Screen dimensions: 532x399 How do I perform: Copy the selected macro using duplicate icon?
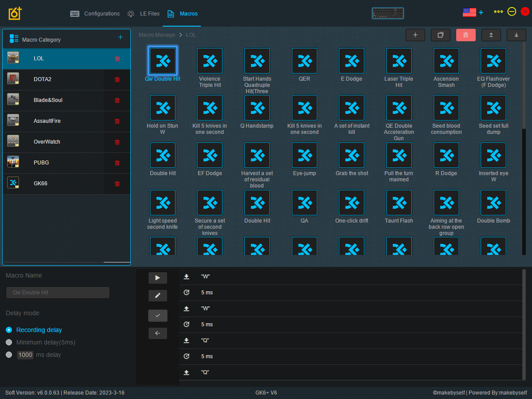tap(441, 35)
